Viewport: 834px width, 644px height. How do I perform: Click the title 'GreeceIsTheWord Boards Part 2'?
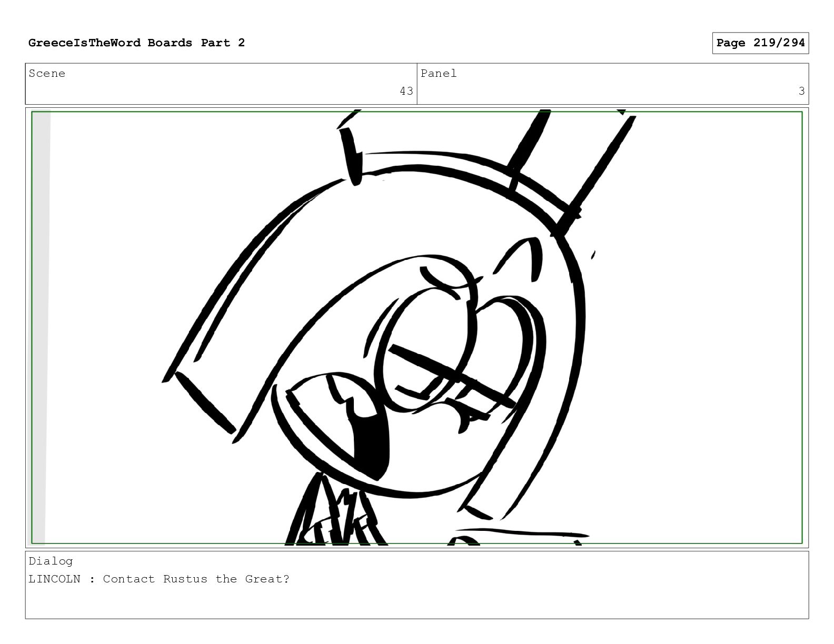136,43
